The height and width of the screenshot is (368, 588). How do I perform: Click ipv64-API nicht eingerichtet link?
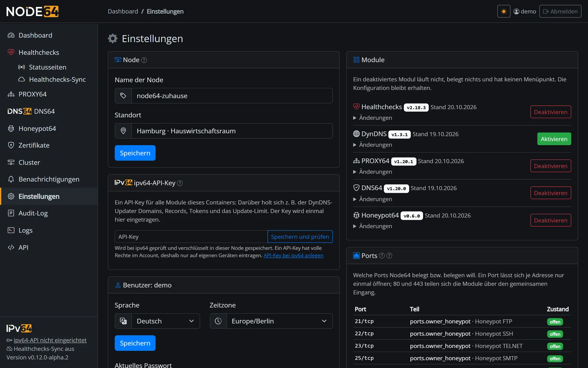(50, 340)
